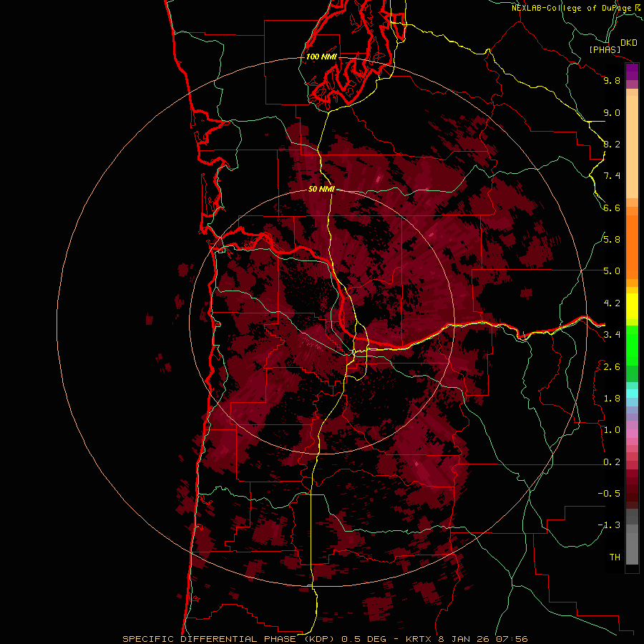The width and height of the screenshot is (644, 644).
Task: Click the NEXLAB-College of DuPage credit text
Action: (573, 8)
